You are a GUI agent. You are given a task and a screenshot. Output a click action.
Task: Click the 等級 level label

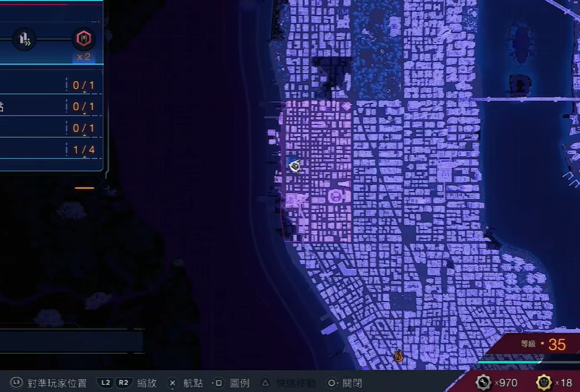[528, 344]
